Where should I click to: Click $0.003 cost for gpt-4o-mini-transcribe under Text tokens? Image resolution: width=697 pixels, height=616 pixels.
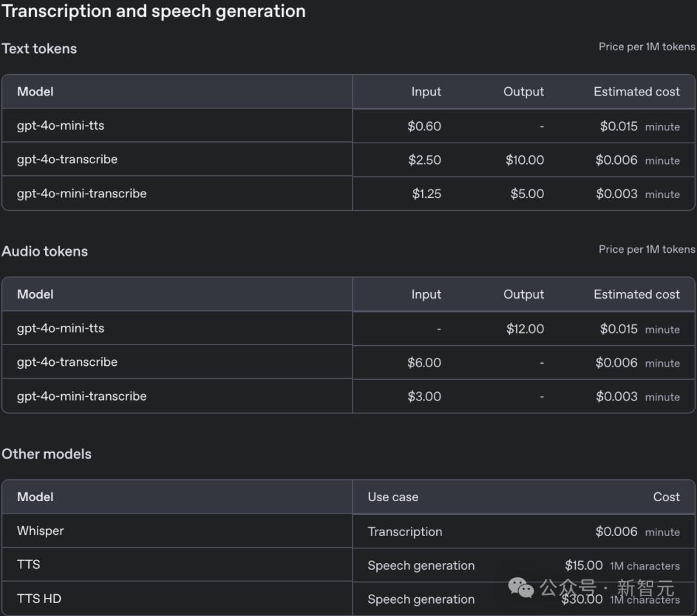tap(616, 194)
